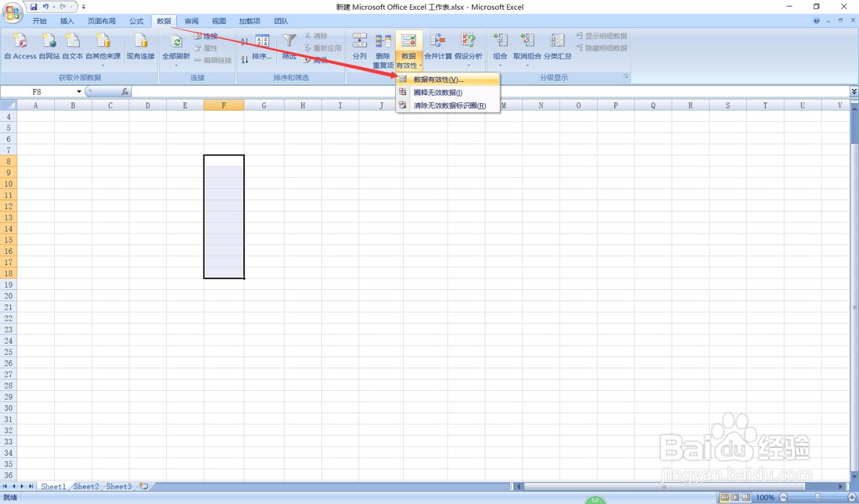Open the Name Box dropdown arrow
859x504 pixels.
79,92
